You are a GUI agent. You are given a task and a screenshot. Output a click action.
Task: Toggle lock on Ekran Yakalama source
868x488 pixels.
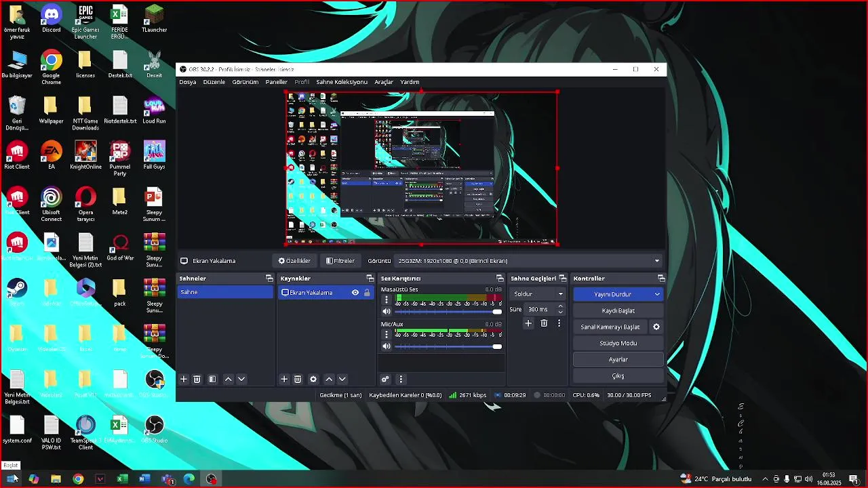[x=367, y=293]
